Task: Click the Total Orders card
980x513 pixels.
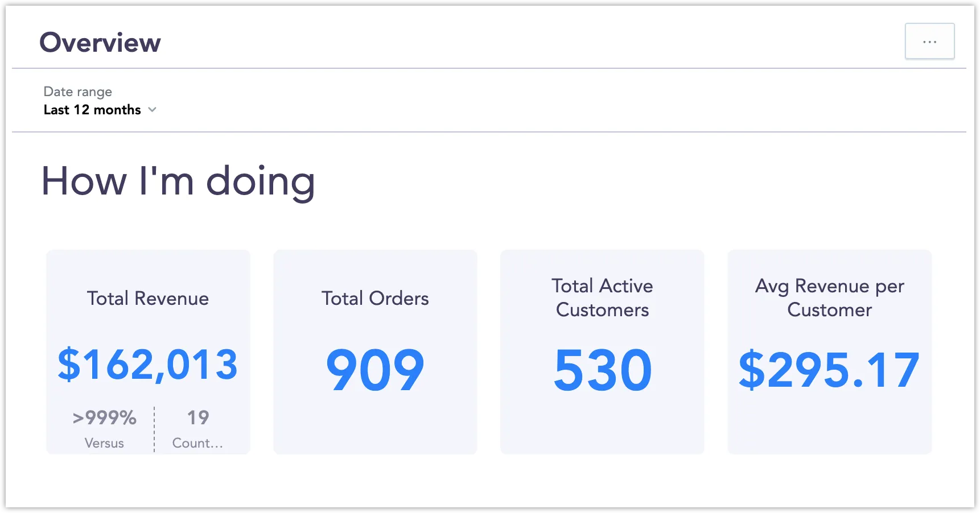Action: (374, 351)
